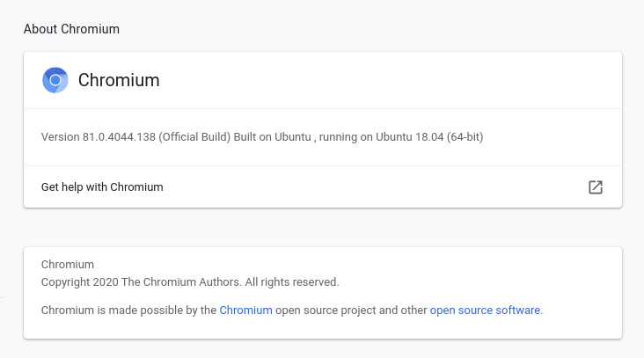Click the (Official Build) text
The image size is (644, 358).
(x=194, y=136)
